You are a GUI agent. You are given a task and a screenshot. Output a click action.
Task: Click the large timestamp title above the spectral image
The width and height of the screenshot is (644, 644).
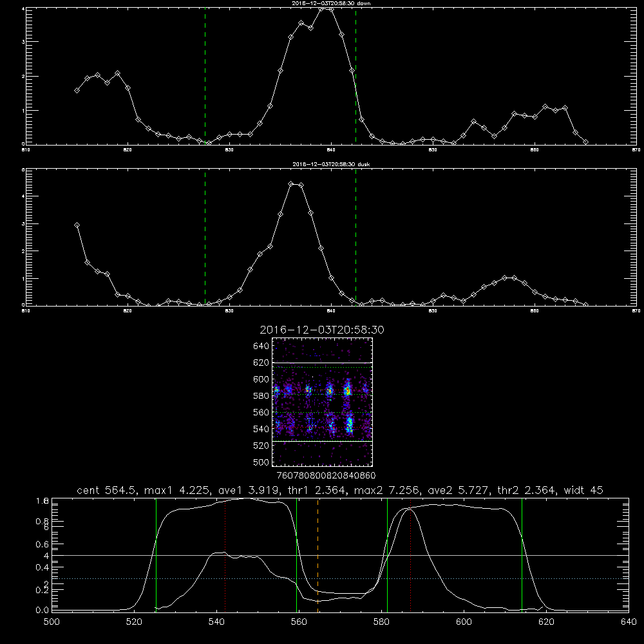click(322, 330)
